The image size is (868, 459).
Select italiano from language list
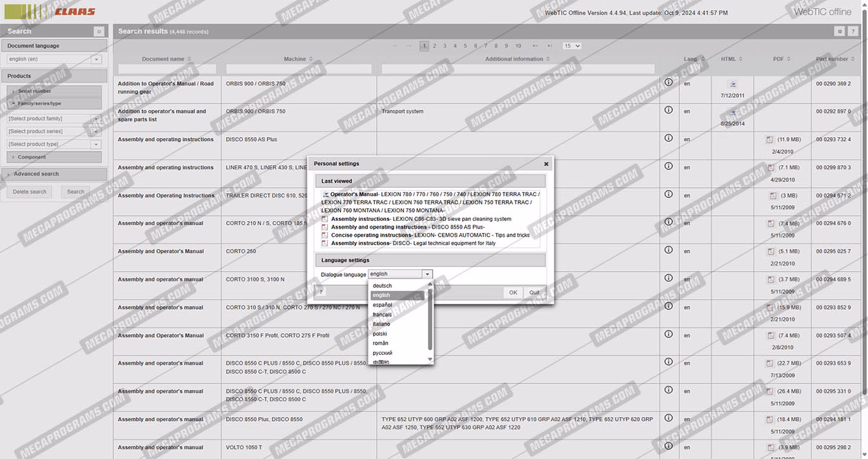point(398,324)
